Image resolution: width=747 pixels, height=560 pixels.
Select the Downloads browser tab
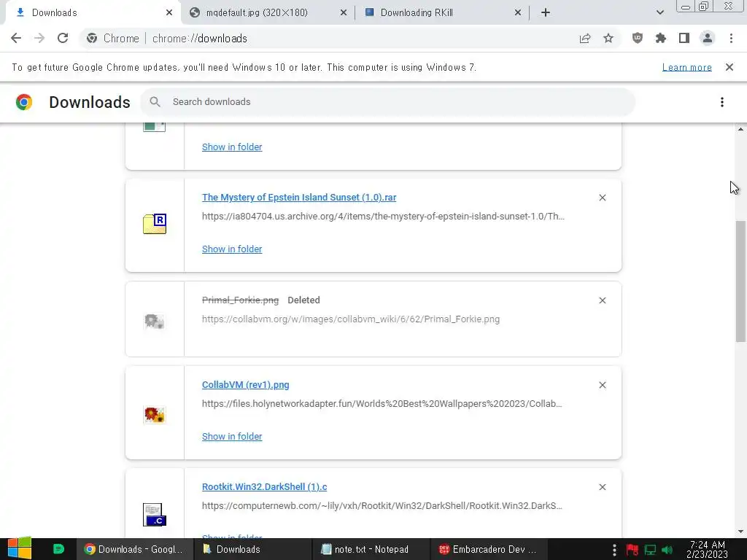[93, 12]
